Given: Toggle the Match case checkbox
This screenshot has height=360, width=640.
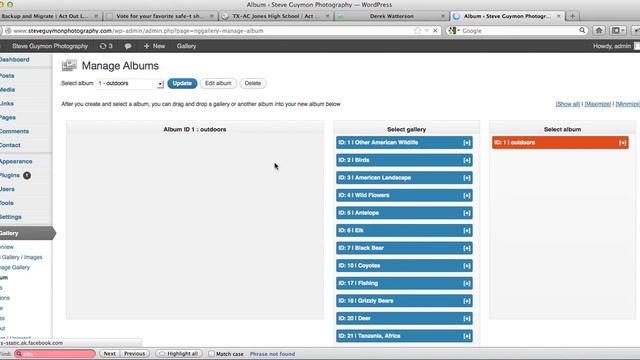Looking at the screenshot, I should [211, 353].
